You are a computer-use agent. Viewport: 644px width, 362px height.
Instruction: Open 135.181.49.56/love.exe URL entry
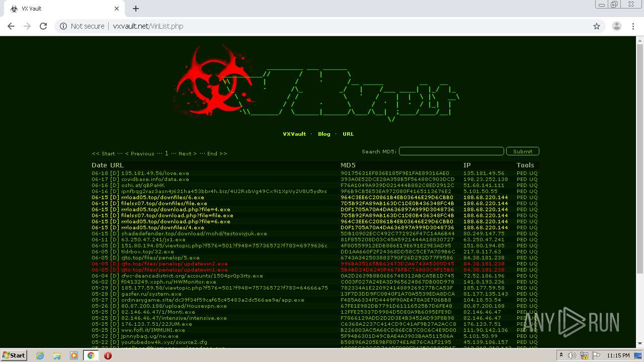(155, 173)
